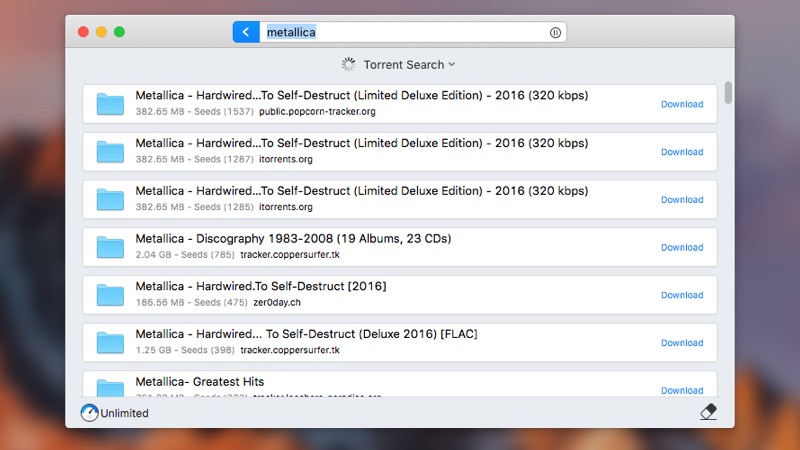The image size is (800, 450).
Task: Click the green zoom window button
Action: pos(119,32)
